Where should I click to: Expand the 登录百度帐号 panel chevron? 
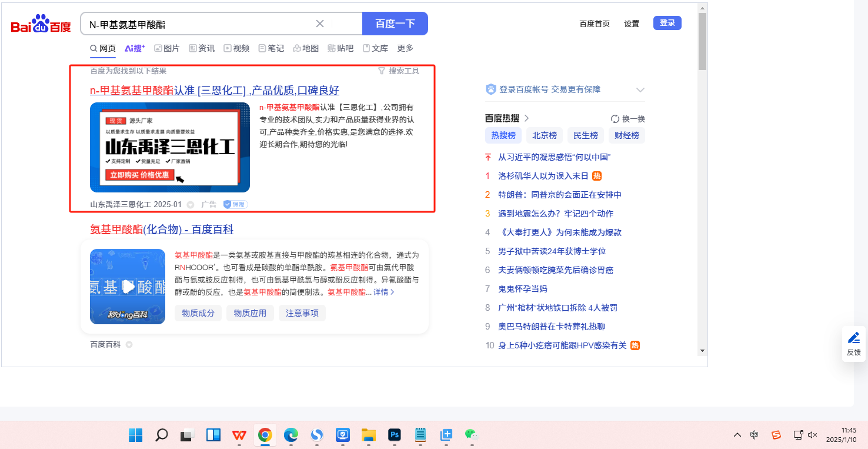(640, 90)
